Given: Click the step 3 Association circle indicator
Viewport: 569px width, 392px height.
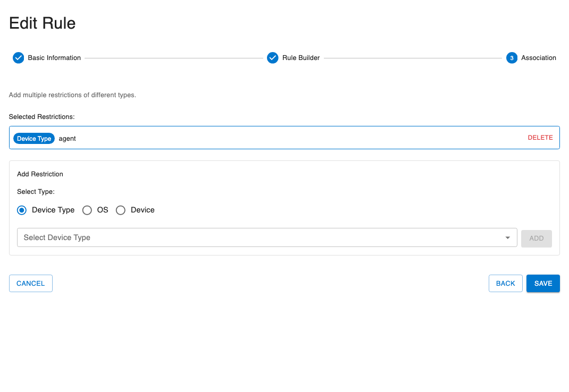Looking at the screenshot, I should [512, 57].
